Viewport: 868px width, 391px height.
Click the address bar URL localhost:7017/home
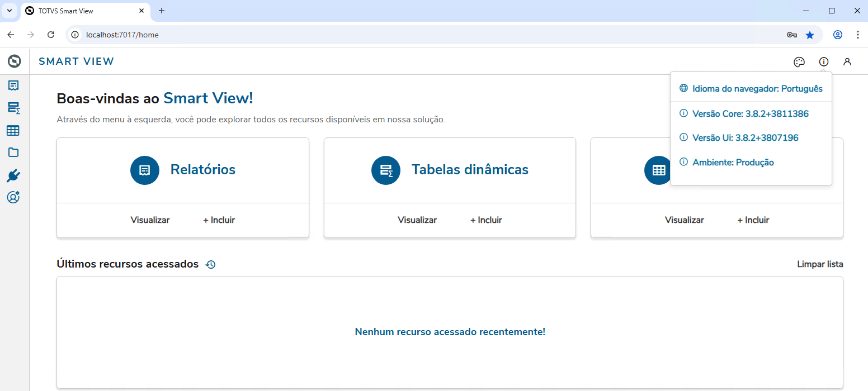(x=122, y=35)
